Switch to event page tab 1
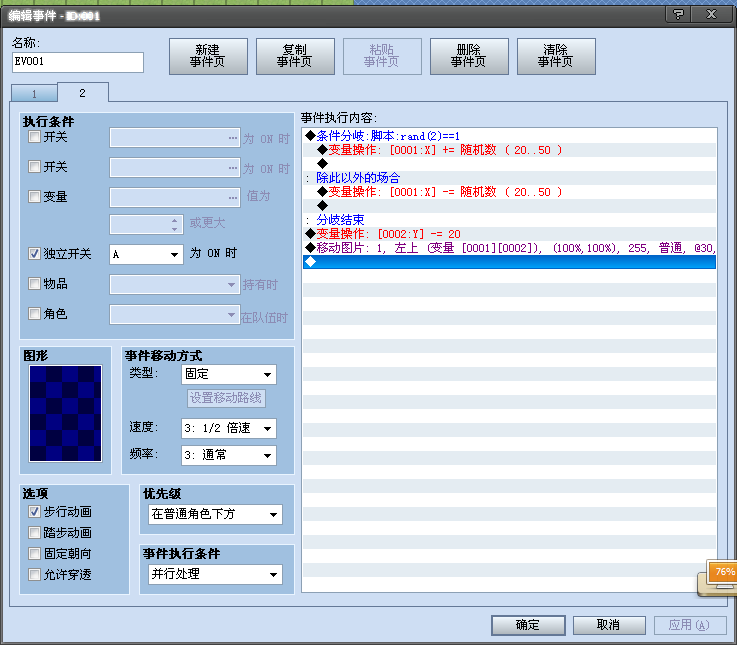The width and height of the screenshot is (737, 645). tap(34, 94)
